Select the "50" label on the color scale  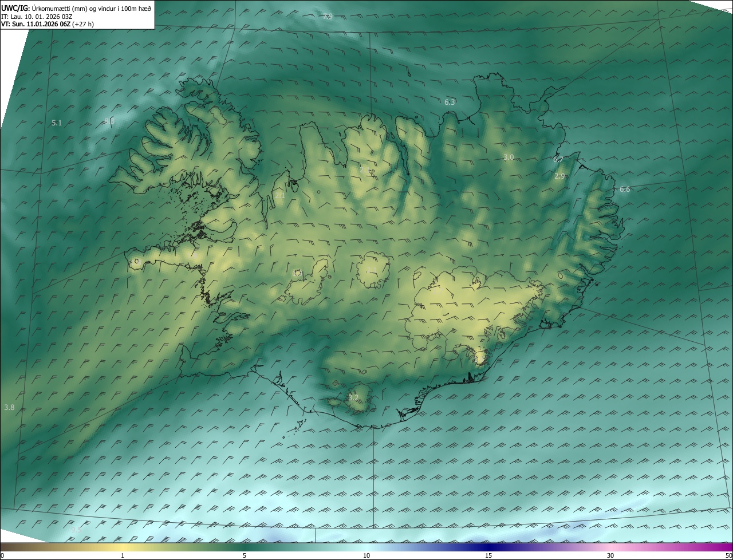click(x=728, y=556)
